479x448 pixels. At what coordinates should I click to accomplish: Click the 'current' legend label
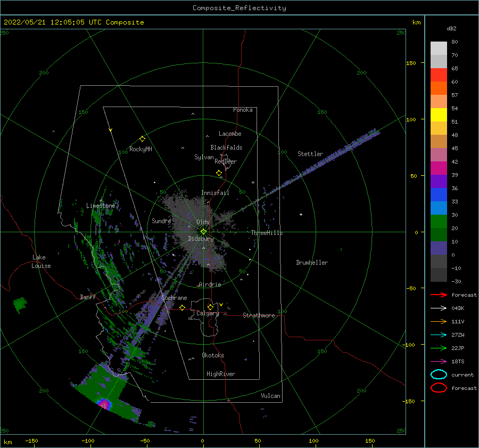tap(463, 375)
